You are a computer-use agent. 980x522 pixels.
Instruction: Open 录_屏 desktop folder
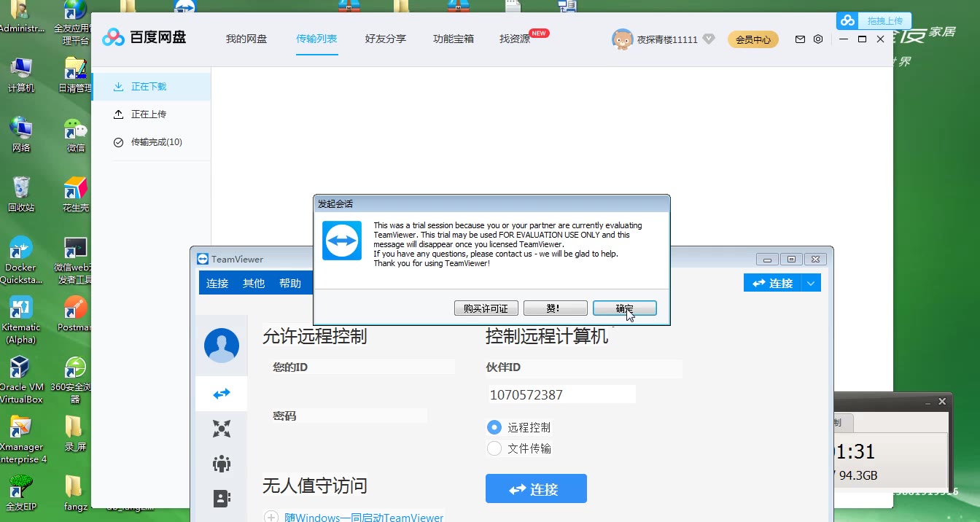[x=76, y=433]
